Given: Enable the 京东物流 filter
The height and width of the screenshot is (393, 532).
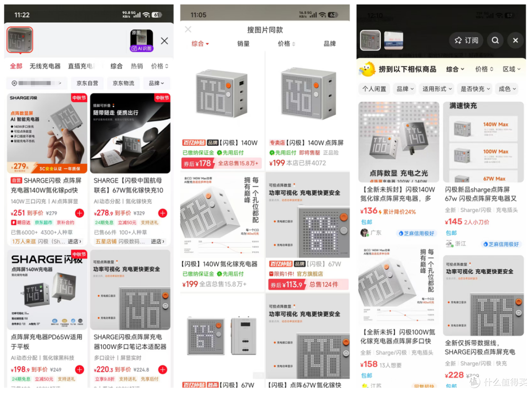Looking at the screenshot, I should pyautogui.click(x=124, y=83).
